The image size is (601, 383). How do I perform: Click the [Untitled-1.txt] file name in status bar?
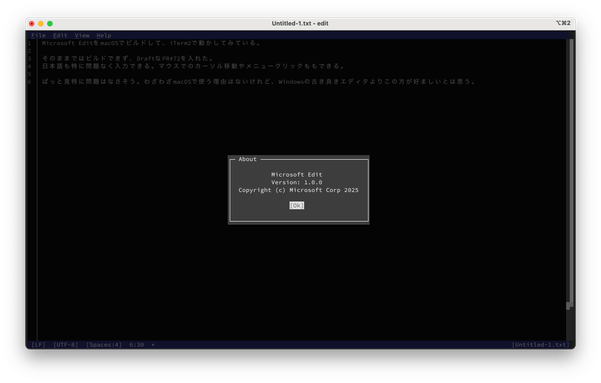tap(540, 345)
